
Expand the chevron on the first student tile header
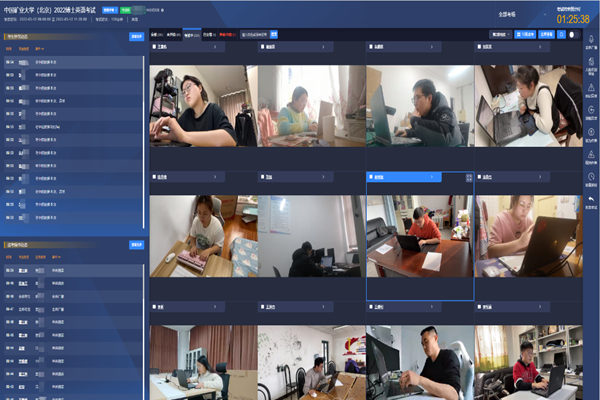click(214, 47)
